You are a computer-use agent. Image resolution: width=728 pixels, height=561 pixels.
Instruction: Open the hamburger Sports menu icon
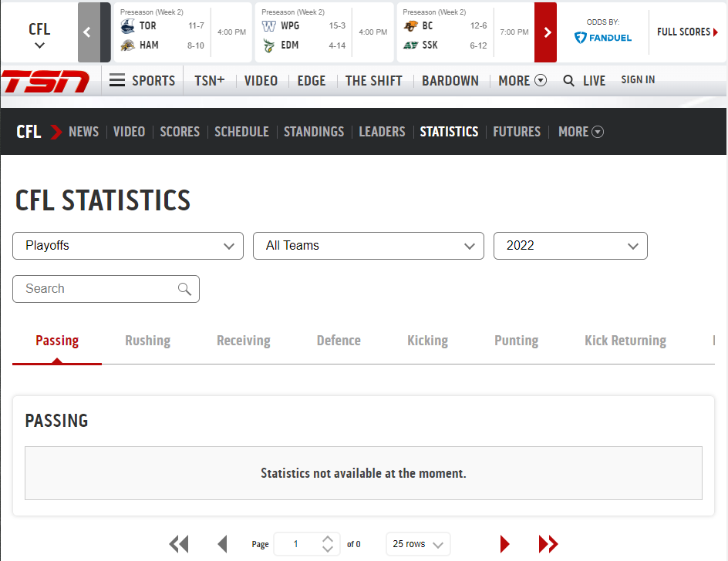tap(117, 81)
